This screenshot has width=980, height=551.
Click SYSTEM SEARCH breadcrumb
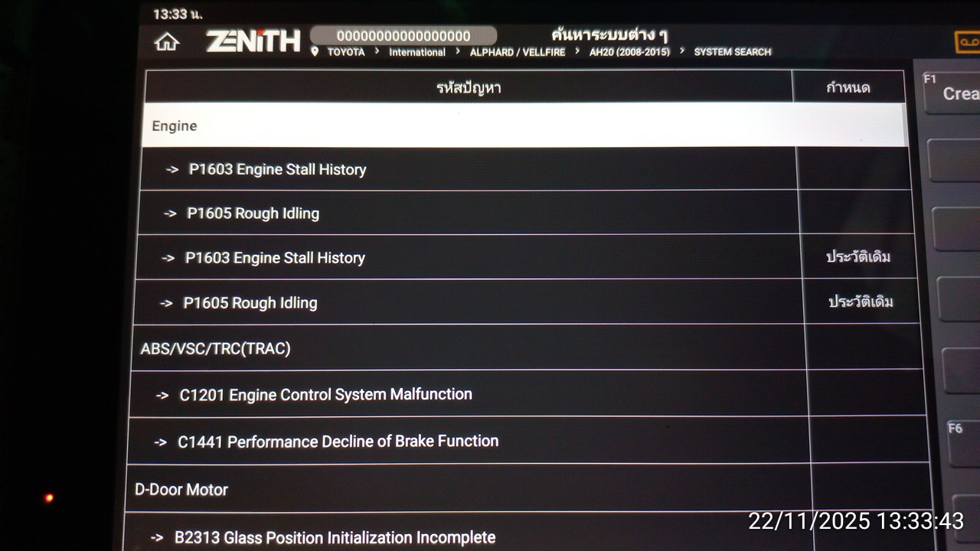(732, 52)
